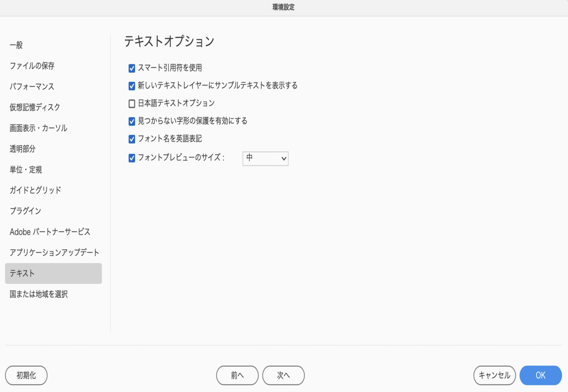The image size is (568, 392).
Task: Disable 見つからない字形の保護を有効にする
Action: point(132,121)
